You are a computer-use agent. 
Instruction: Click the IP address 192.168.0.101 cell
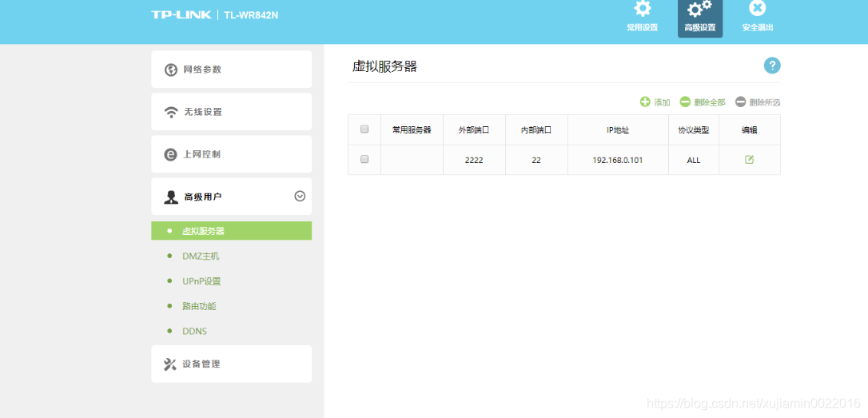click(x=618, y=160)
